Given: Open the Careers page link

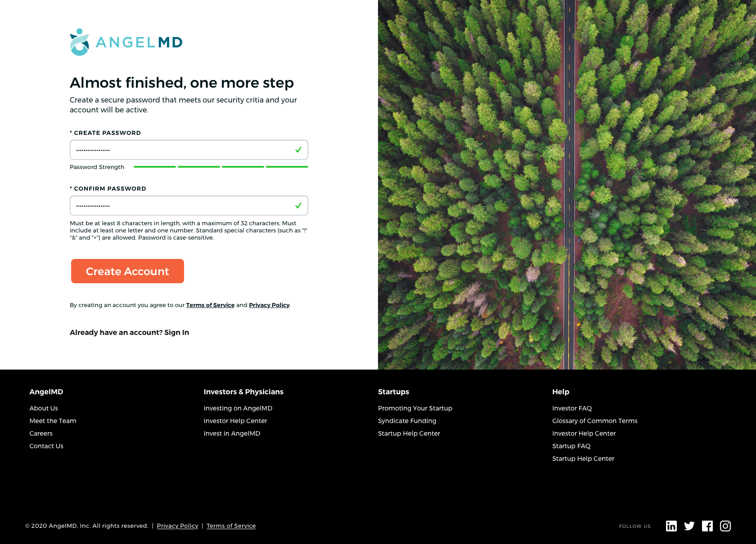Looking at the screenshot, I should (x=41, y=433).
